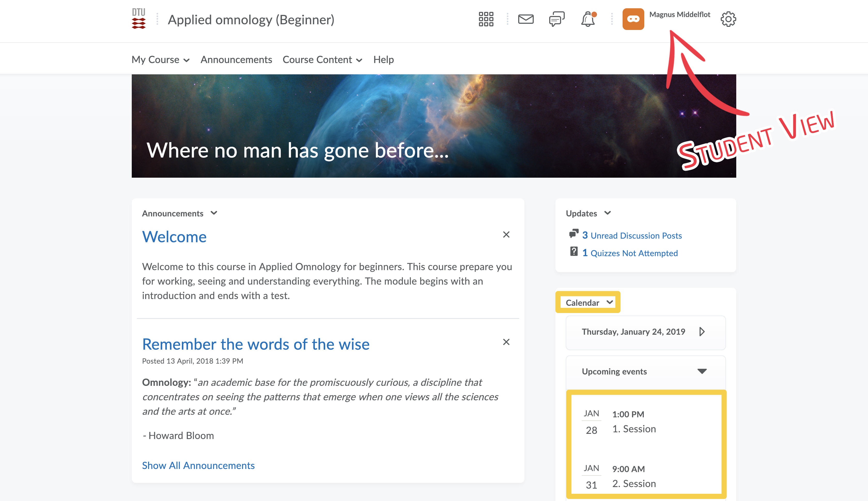Click the orange user avatar icon

(x=633, y=19)
